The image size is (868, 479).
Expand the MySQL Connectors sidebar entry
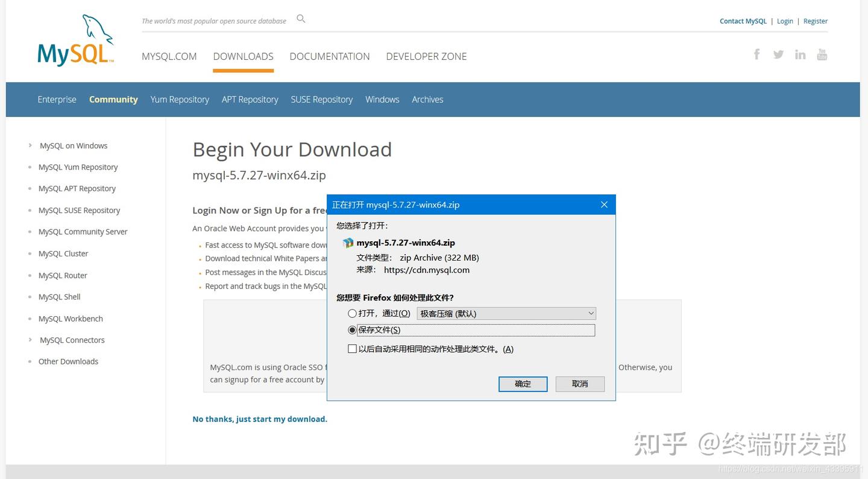click(72, 340)
